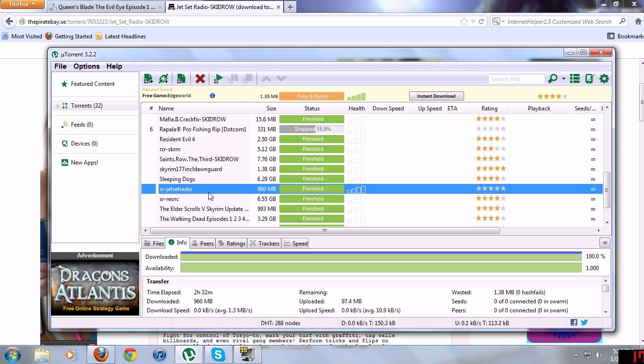
Task: Switch to the Files tab
Action: click(154, 243)
